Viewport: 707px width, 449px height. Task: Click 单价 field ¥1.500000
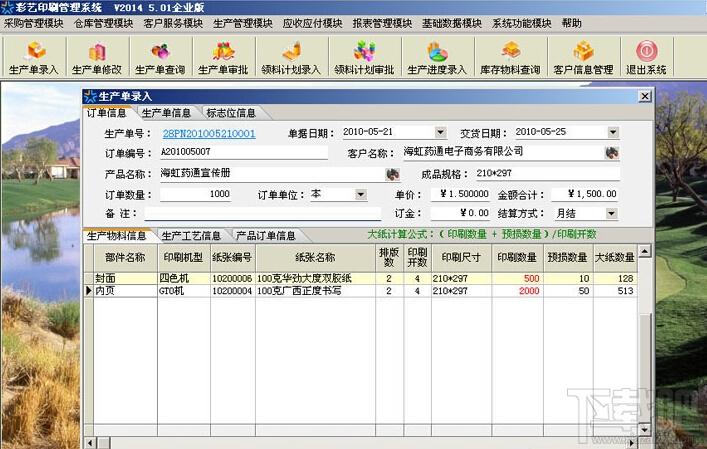[460, 194]
